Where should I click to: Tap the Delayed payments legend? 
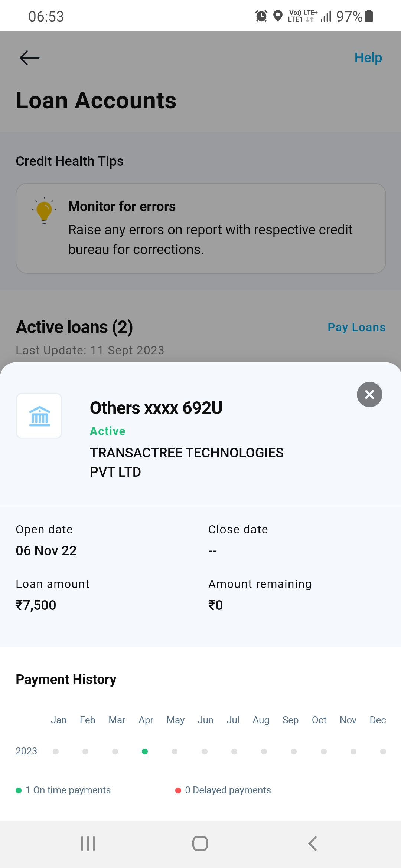pyautogui.click(x=223, y=790)
